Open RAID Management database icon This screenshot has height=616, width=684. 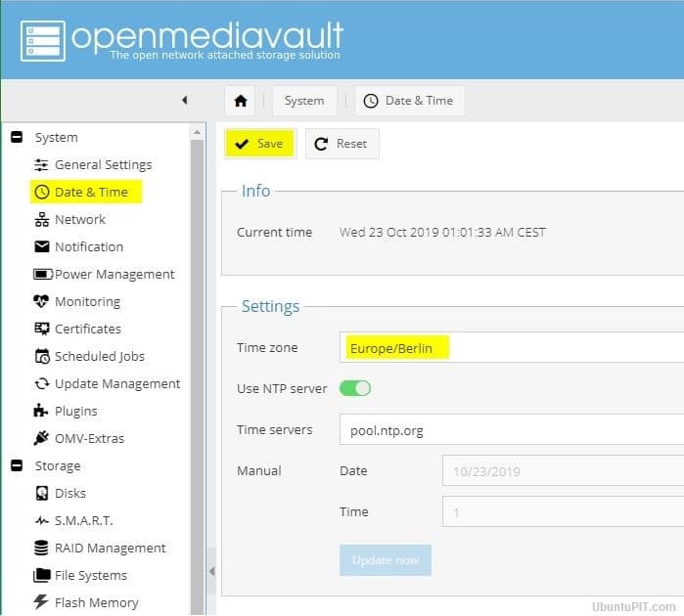pos(42,549)
